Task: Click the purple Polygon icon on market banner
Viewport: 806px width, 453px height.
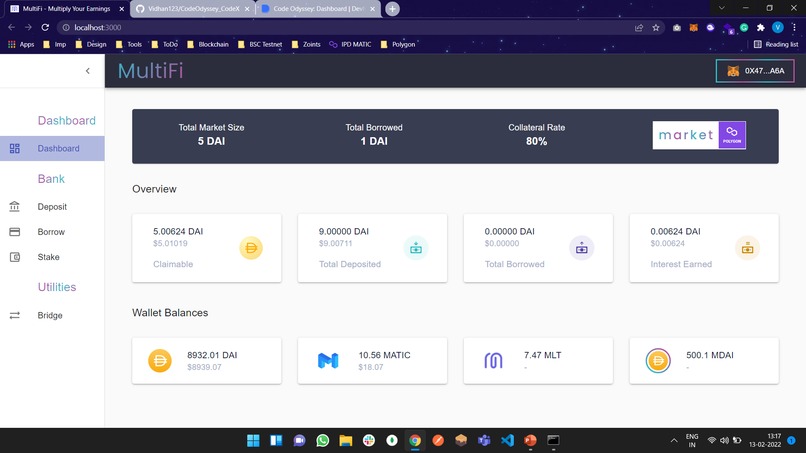Action: click(x=732, y=135)
